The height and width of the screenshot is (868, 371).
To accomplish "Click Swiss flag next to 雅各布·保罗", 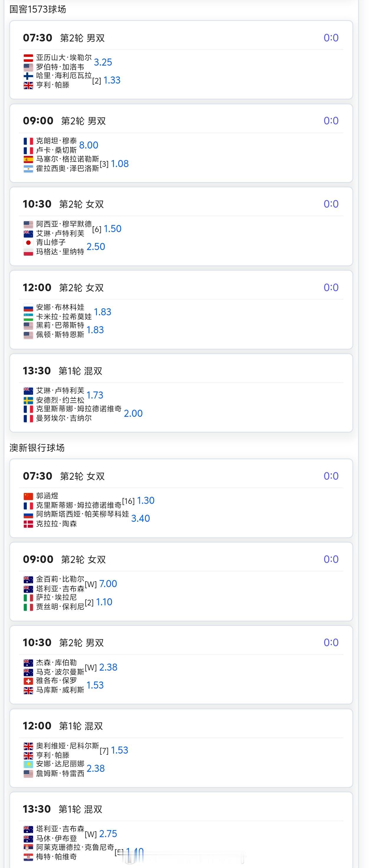I will point(28,681).
